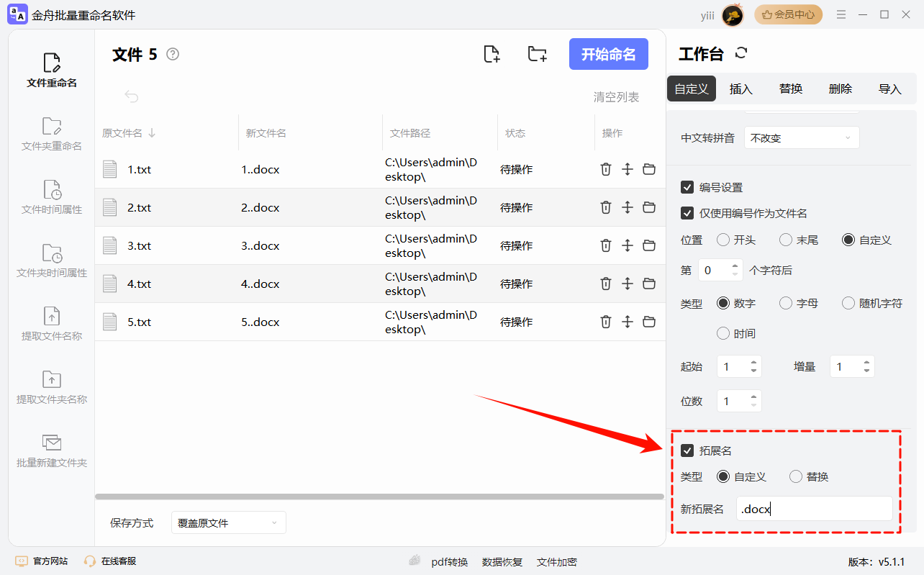Click the add files icon

coord(492,54)
